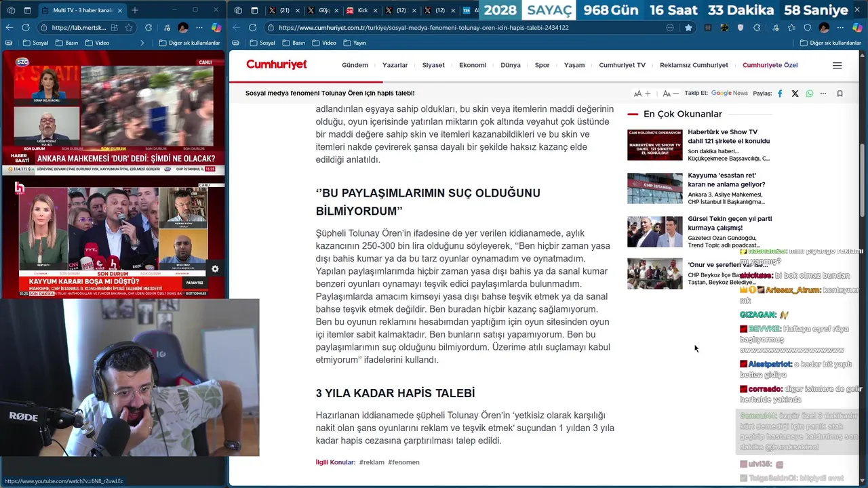Open Favorites hub in right window toolbar
Image resolution: width=868 pixels, height=488 pixels.
coord(791,28)
